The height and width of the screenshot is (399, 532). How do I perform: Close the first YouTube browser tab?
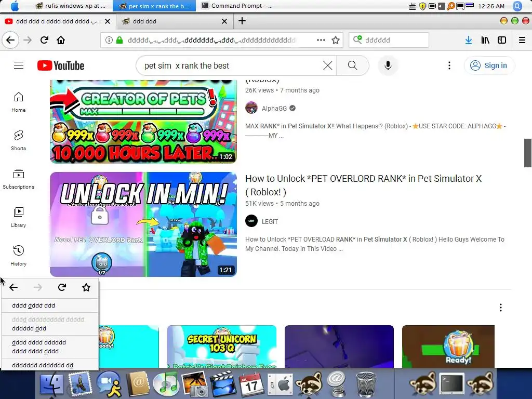108,21
